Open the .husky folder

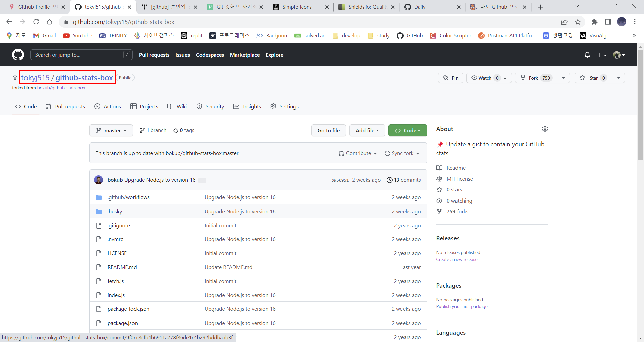[115, 212]
